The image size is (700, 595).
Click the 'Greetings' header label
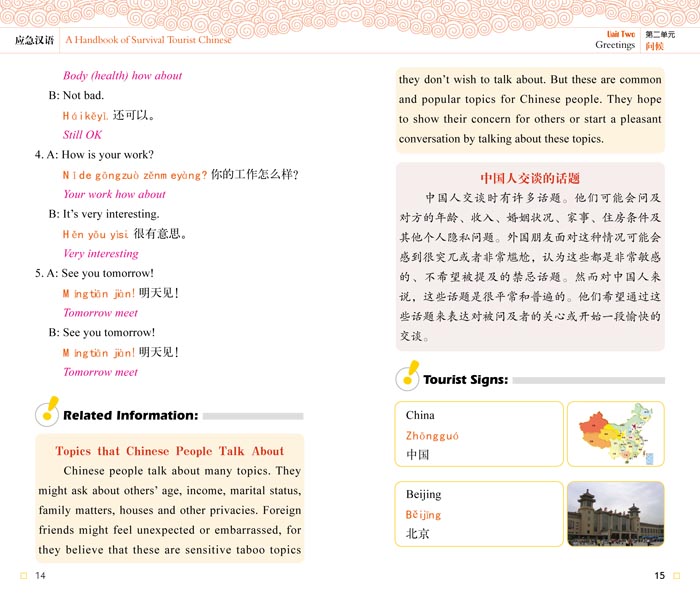(x=615, y=45)
